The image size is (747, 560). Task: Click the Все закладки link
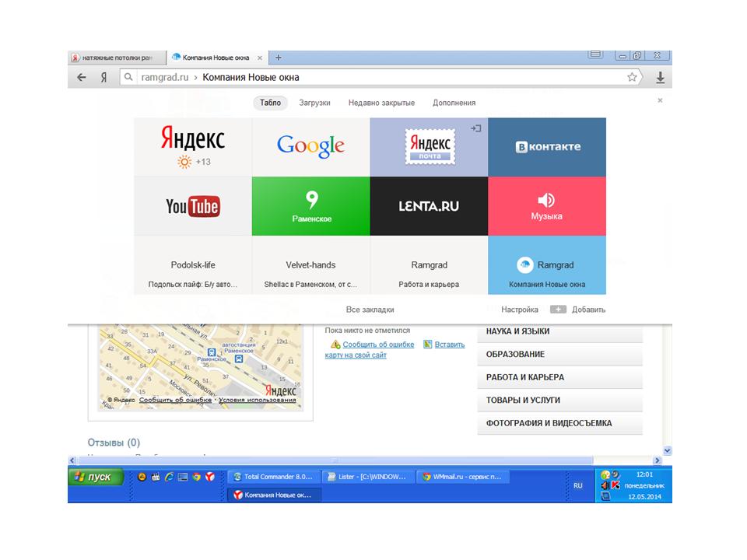[370, 310]
